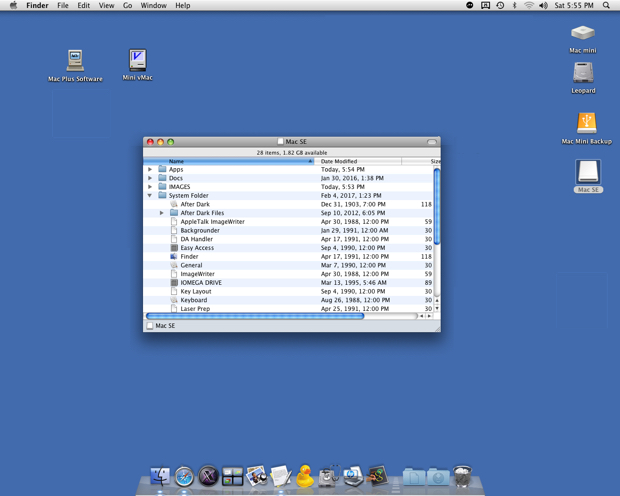Open the Trash in the Dock
Screen dimensions: 620x496
pyautogui.click(x=462, y=476)
